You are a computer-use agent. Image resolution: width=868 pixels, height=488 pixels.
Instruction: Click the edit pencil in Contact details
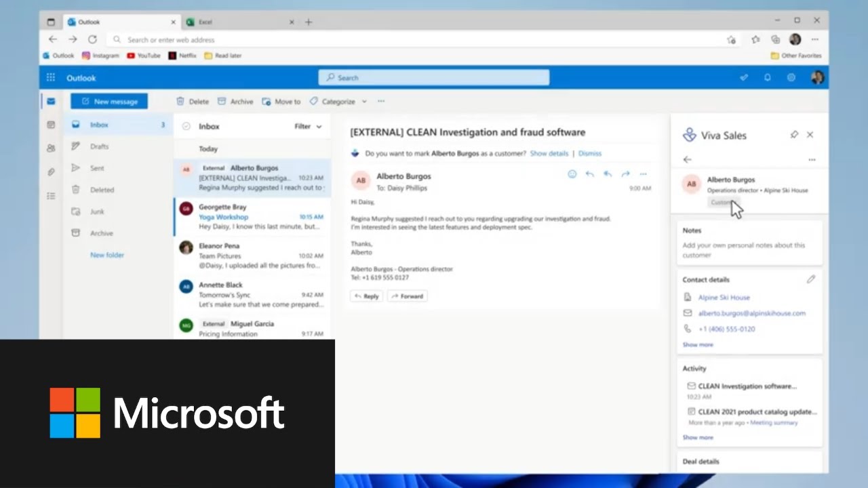click(810, 279)
